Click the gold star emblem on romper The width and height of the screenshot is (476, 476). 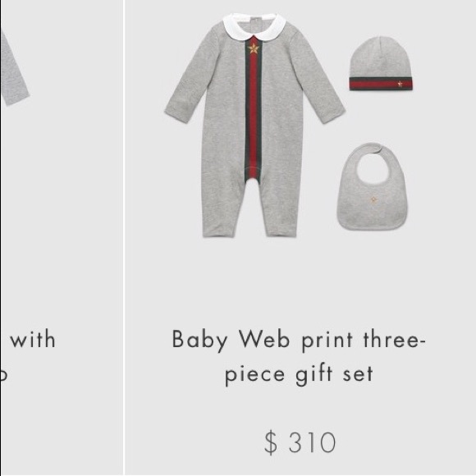[253, 48]
